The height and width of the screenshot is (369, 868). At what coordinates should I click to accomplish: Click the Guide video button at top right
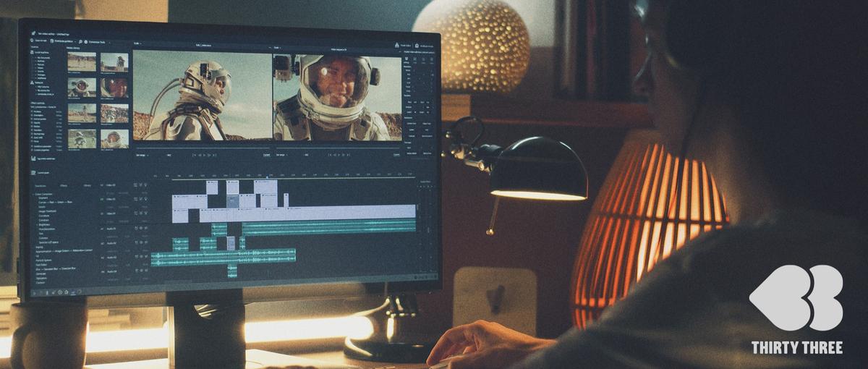pyautogui.click(x=403, y=46)
